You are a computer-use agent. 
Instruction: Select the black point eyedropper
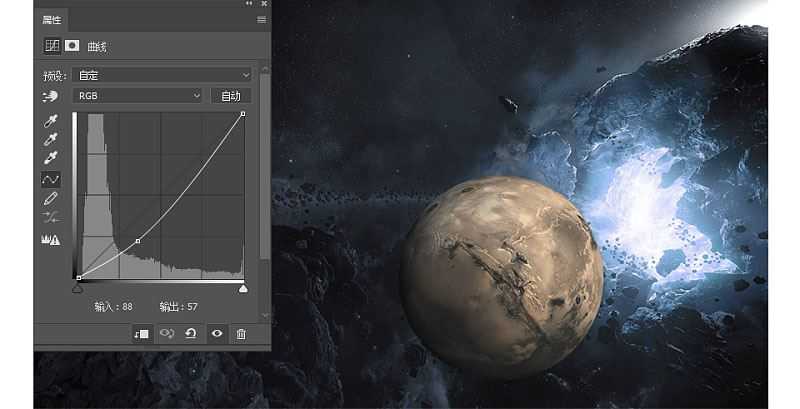click(50, 119)
